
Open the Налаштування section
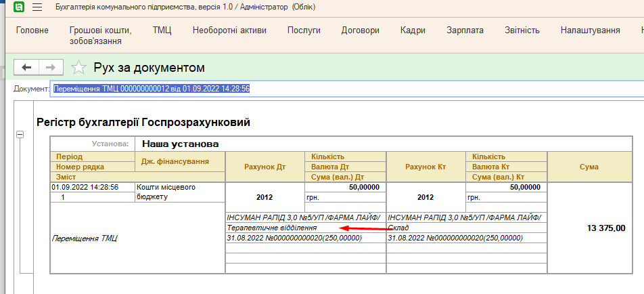pyautogui.click(x=590, y=30)
